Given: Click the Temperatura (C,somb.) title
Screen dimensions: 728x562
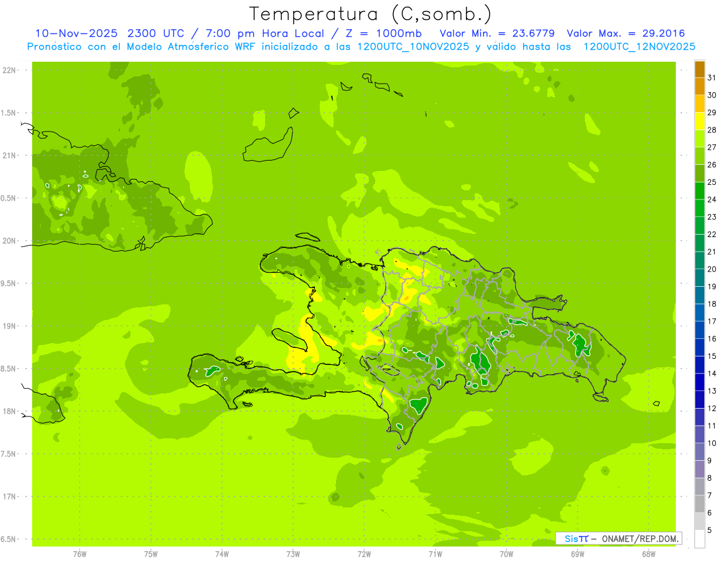Looking at the screenshot, I should 371,14.
